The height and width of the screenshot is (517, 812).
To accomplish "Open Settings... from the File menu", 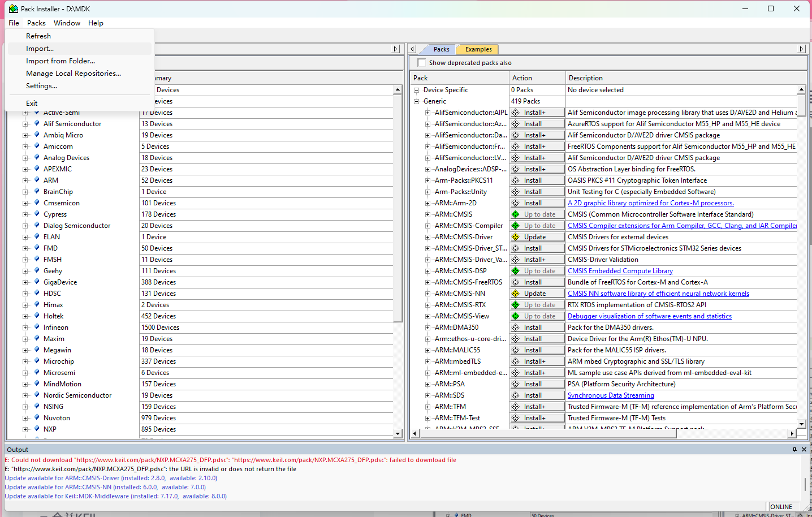I will (80, 86).
